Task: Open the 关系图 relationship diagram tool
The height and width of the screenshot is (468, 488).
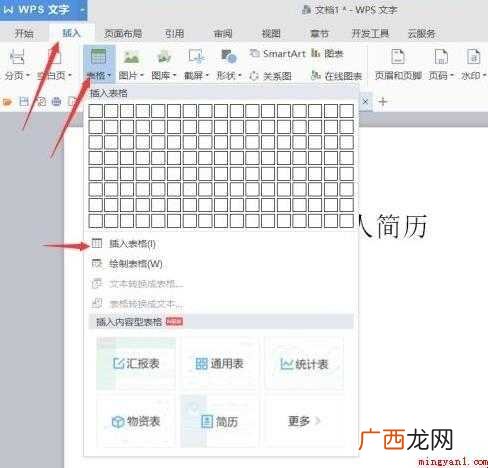Action: (271, 76)
